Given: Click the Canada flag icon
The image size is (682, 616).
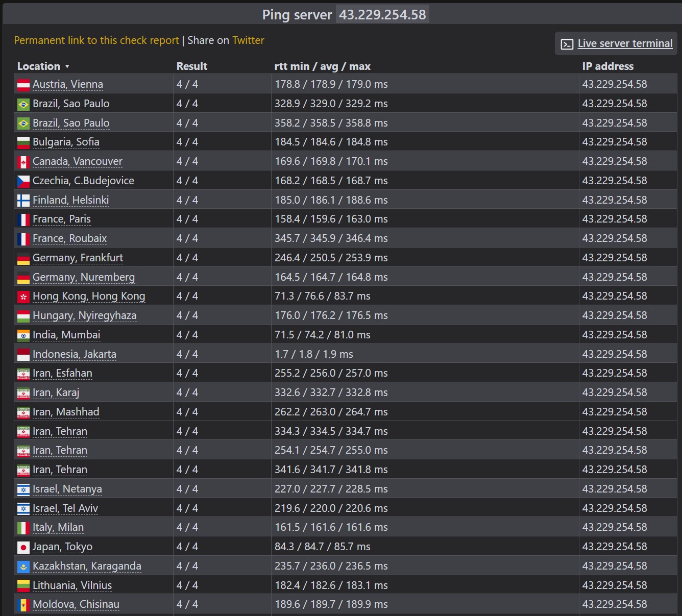Looking at the screenshot, I should pyautogui.click(x=23, y=162).
